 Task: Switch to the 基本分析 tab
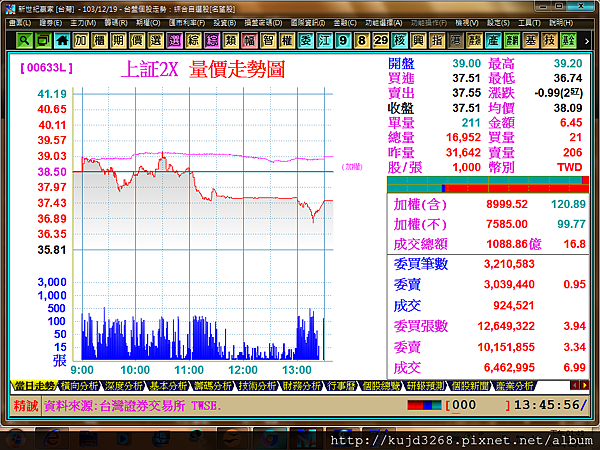click(x=168, y=386)
